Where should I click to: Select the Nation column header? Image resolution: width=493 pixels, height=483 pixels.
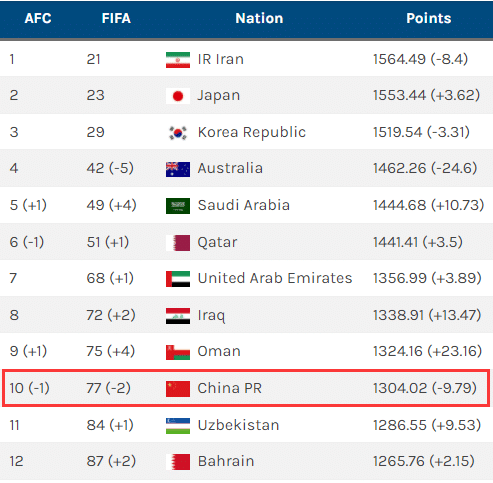259,18
